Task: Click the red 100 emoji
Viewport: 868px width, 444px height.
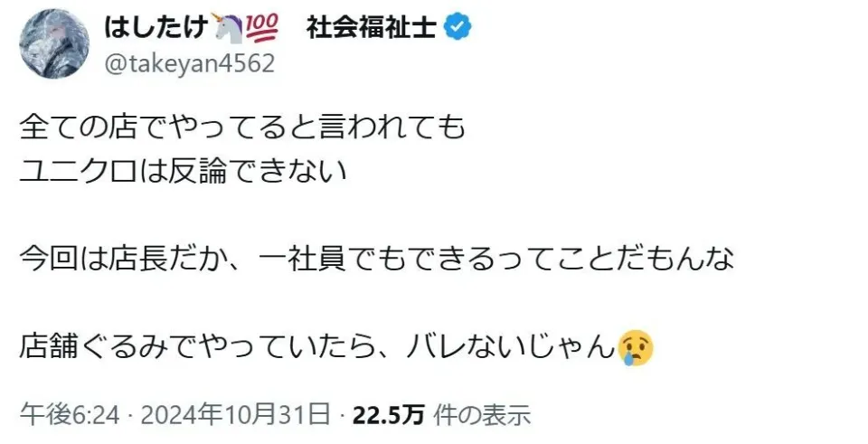Action: pyautogui.click(x=261, y=28)
